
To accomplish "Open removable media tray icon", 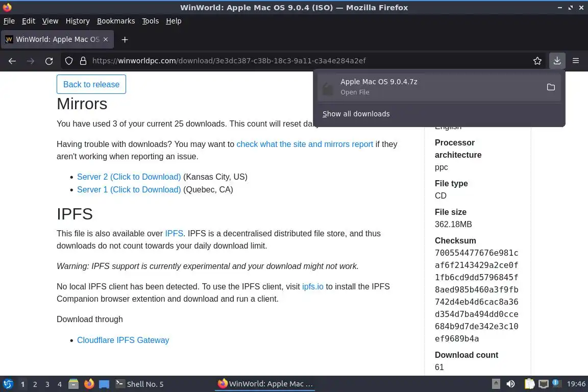I will [x=496, y=384].
